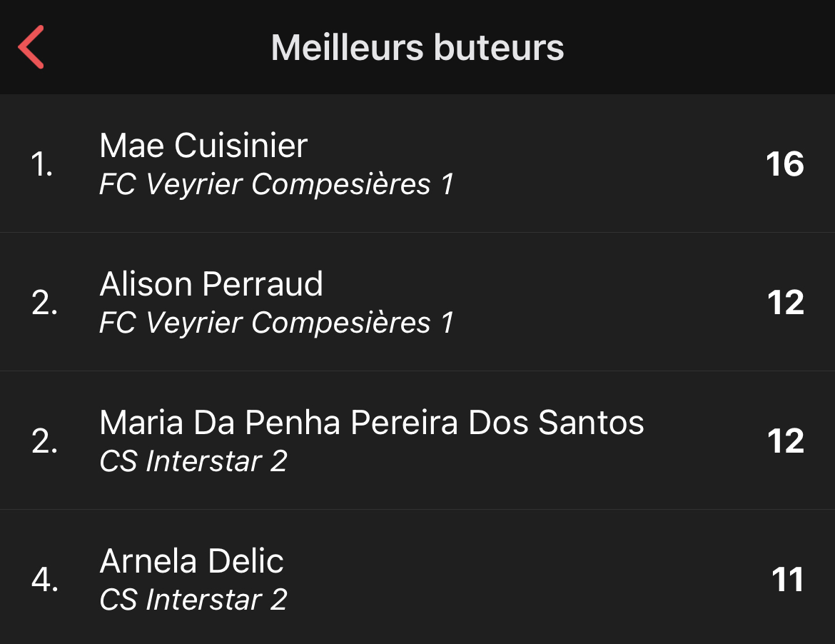
Task: Tap CS Interstar 2 under Maria Da Penha
Action: [193, 461]
